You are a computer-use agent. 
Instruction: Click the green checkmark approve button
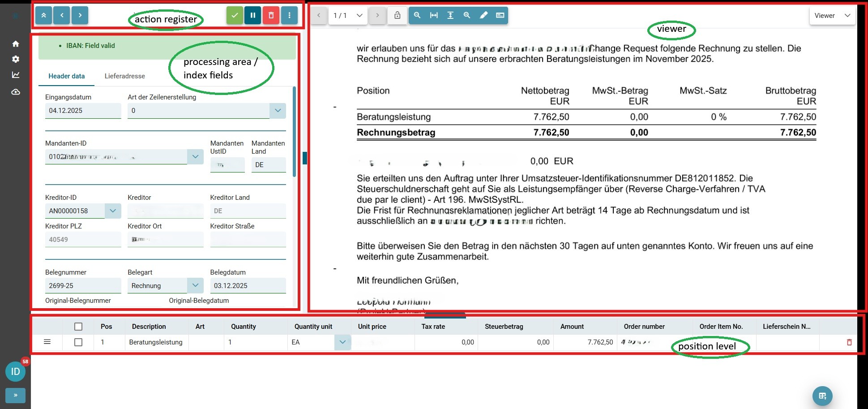pyautogui.click(x=235, y=15)
